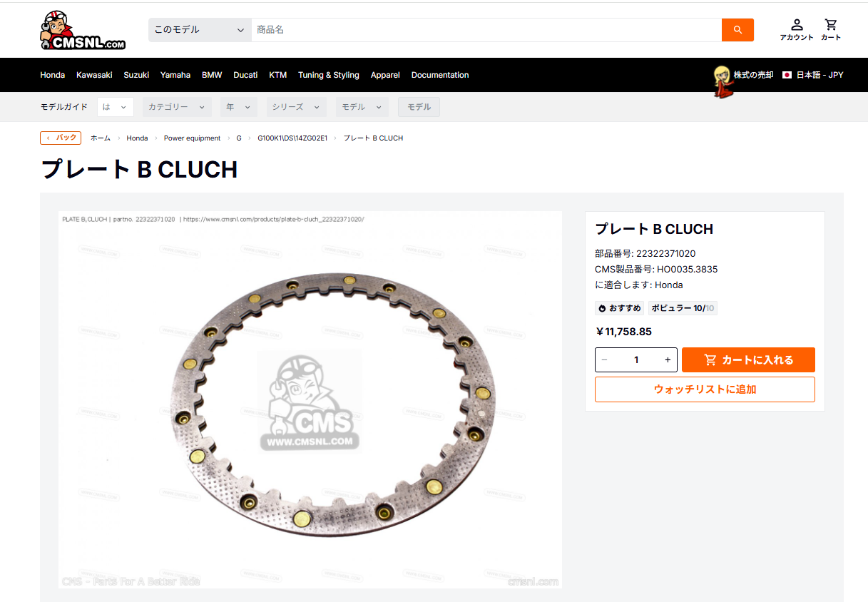Open the Tuning & Styling menu item
868x602 pixels.
click(x=329, y=75)
